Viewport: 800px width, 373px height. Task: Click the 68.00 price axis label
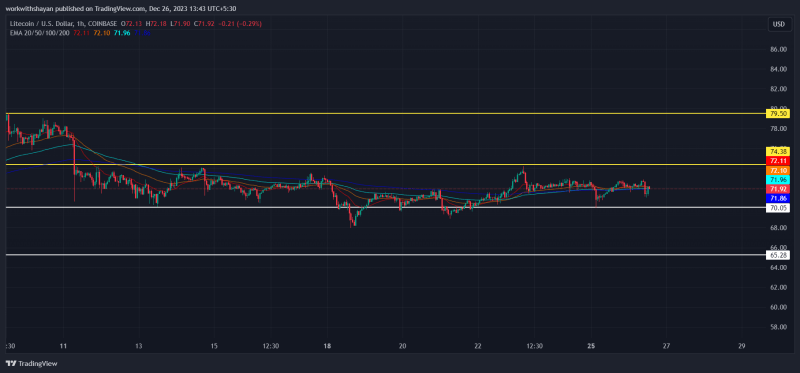[x=778, y=228]
